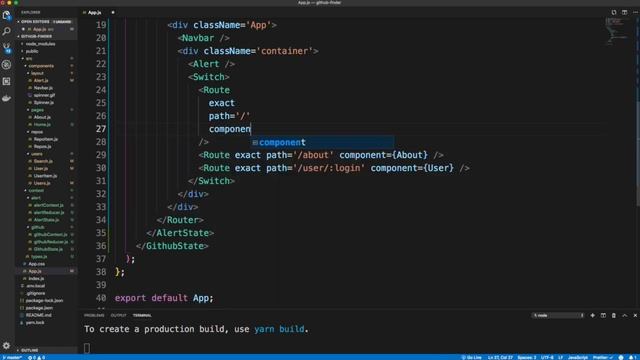Switch to the Output panel tab
Viewport: 640px width, 360px height.
coord(118,316)
